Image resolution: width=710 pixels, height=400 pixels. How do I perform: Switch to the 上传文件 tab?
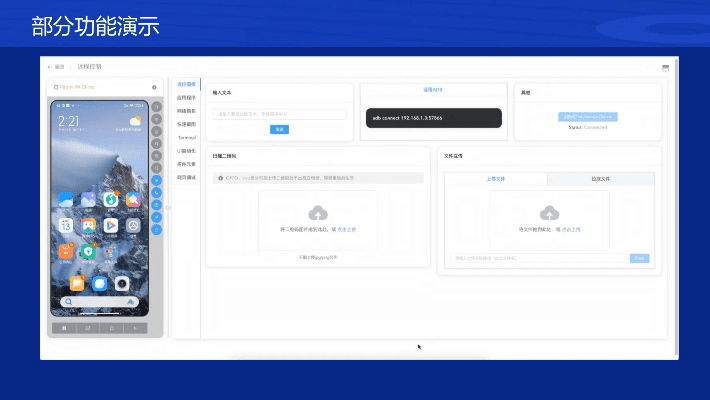pyautogui.click(x=497, y=178)
